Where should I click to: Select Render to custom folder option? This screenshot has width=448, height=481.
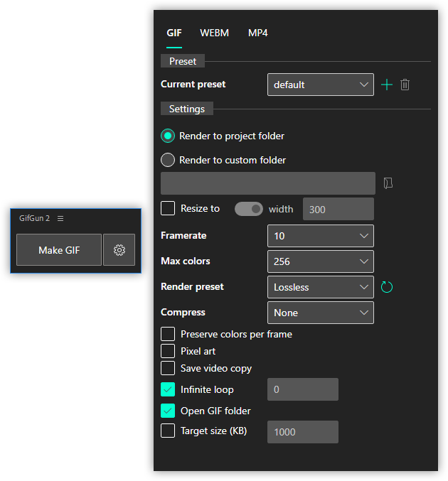tap(168, 160)
